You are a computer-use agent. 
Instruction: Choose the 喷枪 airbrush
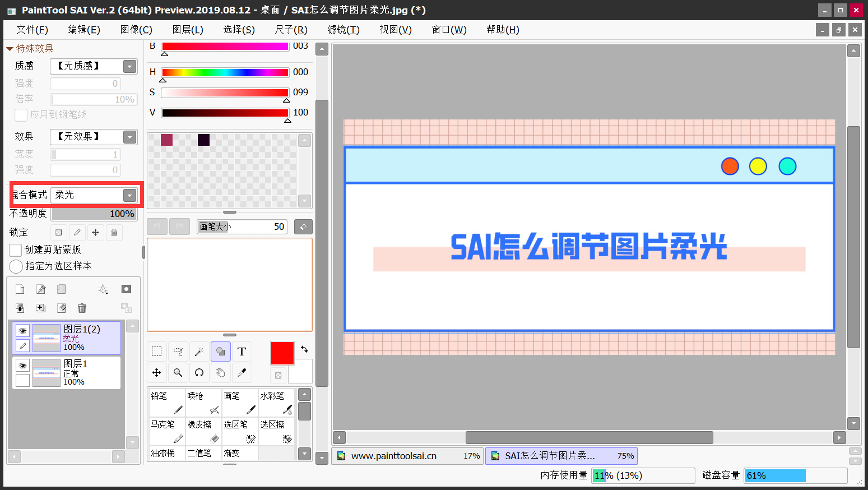click(203, 403)
